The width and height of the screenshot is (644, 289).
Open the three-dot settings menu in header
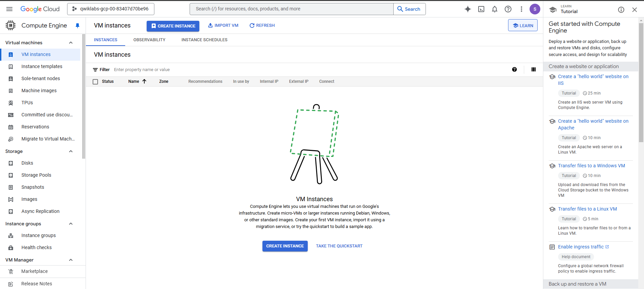(522, 9)
